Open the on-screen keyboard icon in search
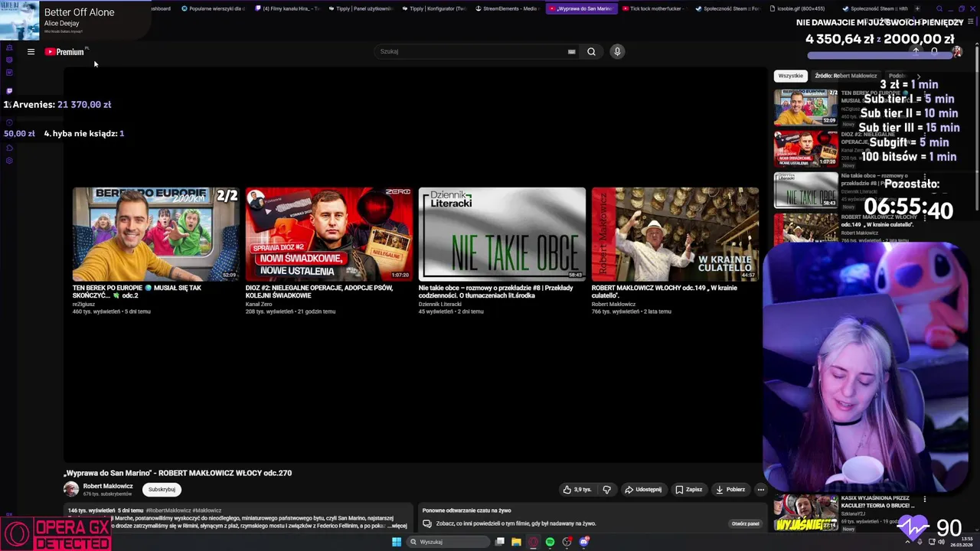980x551 pixels. 571,52
